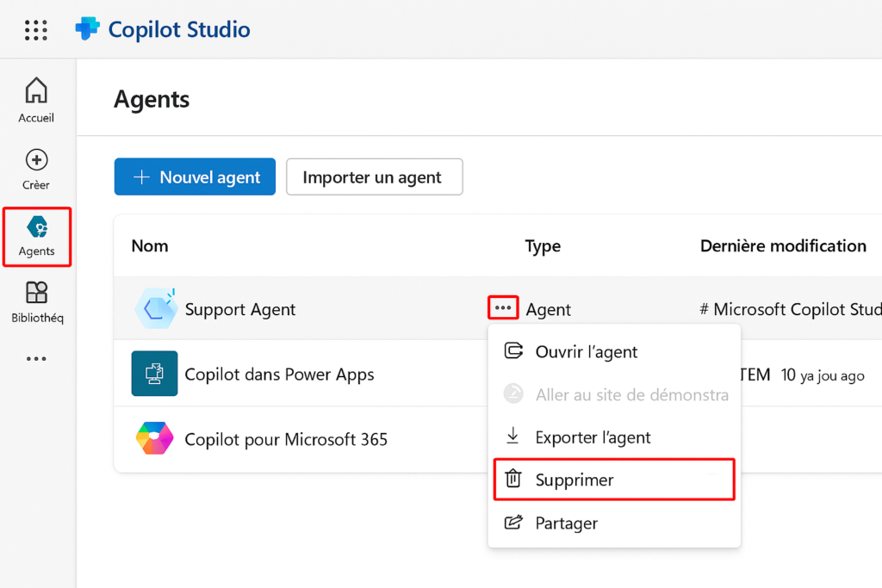Click Supprimer to delete the agent
Screen dimensions: 882x588
pyautogui.click(x=575, y=480)
